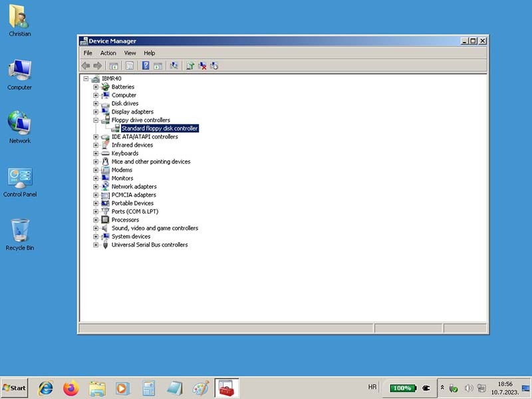Open Firefox from the taskbar
532x399 pixels.
[71, 388]
